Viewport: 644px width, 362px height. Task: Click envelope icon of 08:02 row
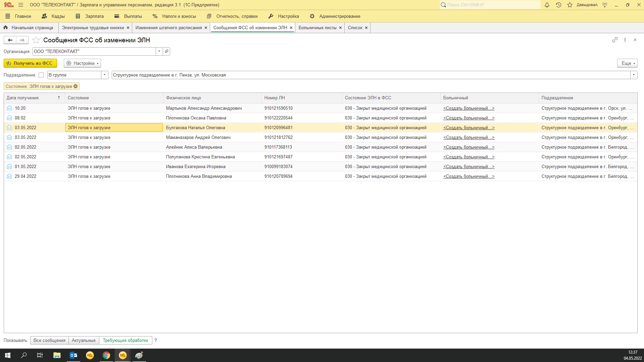pos(9,118)
